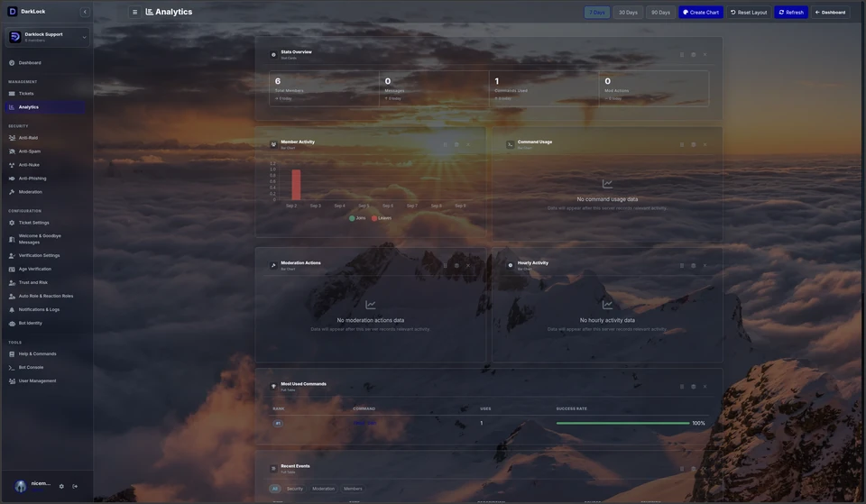Click the Help & Commands icon

pyautogui.click(x=12, y=353)
